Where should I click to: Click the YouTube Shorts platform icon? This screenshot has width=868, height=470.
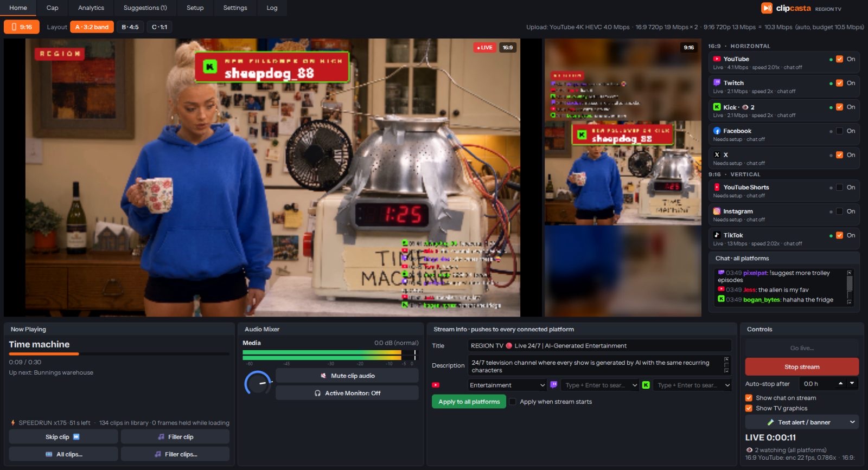717,187
